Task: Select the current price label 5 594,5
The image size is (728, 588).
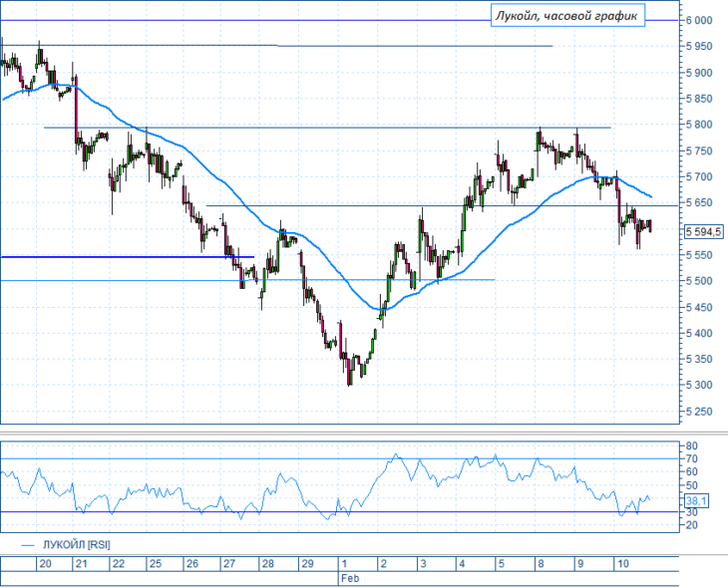Action: 703,231
